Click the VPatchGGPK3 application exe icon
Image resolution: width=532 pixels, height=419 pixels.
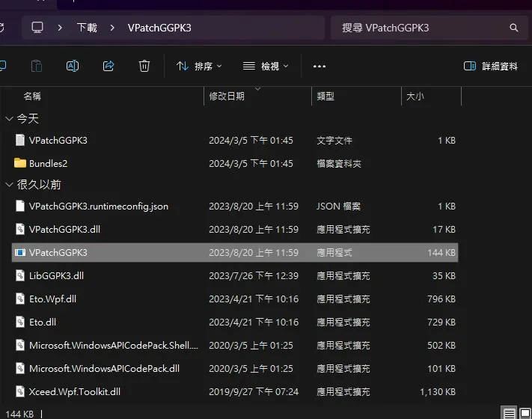tap(20, 252)
